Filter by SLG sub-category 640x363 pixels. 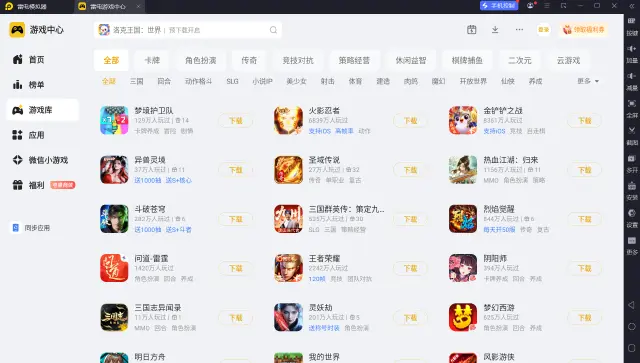coord(232,81)
